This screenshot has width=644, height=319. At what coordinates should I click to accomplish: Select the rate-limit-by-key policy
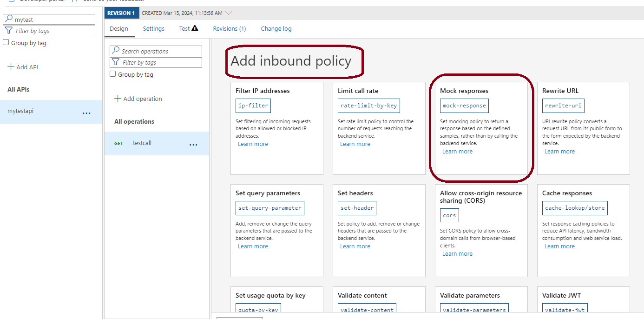pos(369,106)
